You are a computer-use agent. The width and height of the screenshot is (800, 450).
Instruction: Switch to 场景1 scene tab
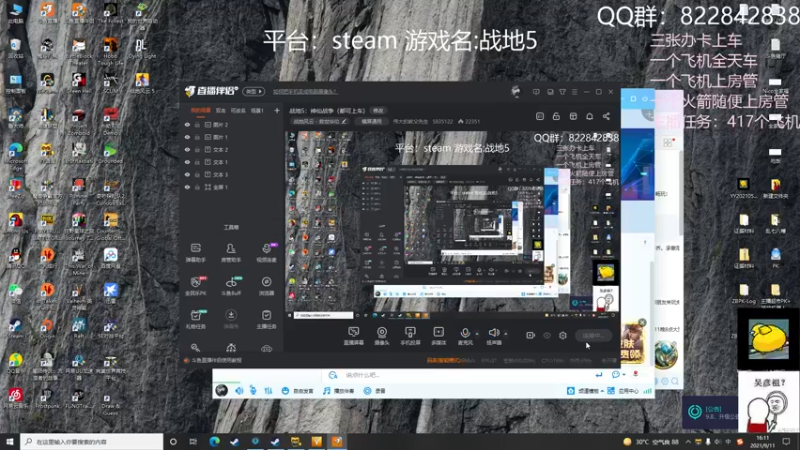pos(257,110)
